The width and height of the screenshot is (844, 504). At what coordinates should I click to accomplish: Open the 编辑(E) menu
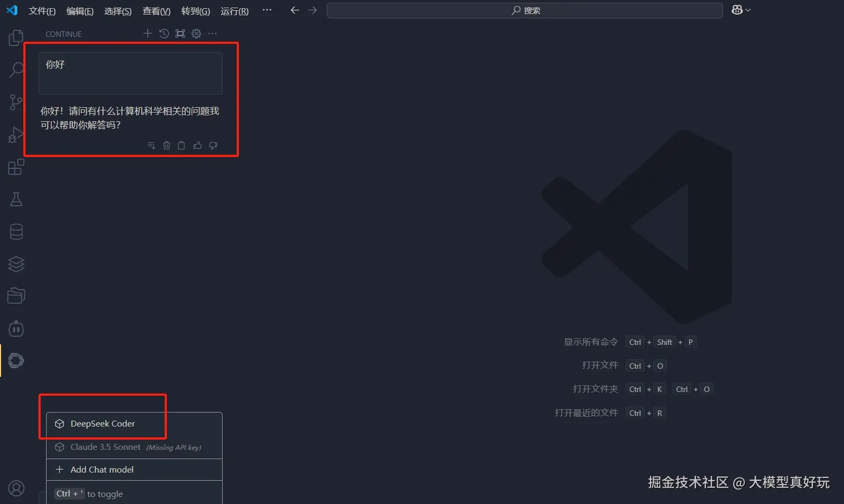(80, 11)
